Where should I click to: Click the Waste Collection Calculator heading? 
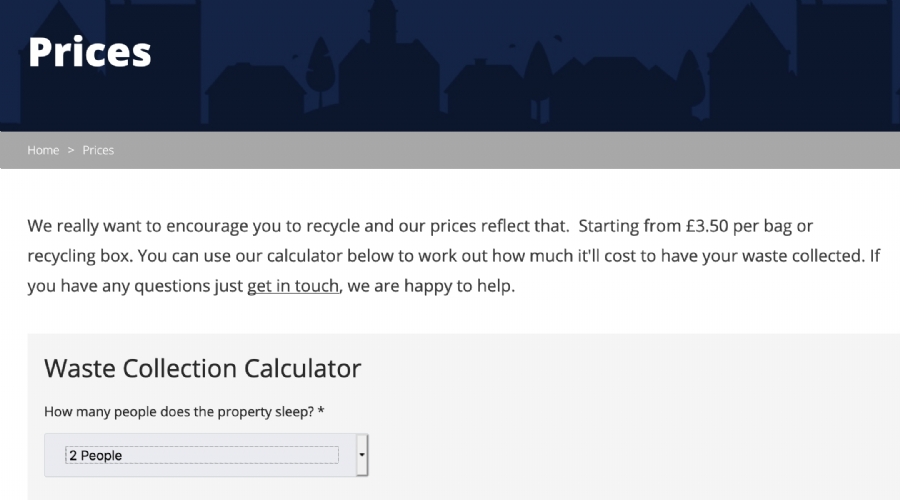203,369
